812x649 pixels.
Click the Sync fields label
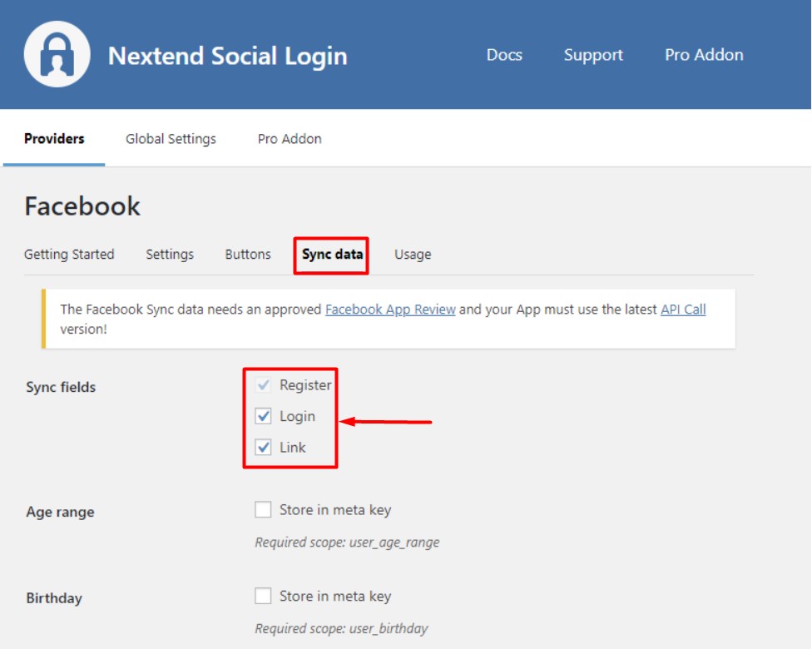61,388
